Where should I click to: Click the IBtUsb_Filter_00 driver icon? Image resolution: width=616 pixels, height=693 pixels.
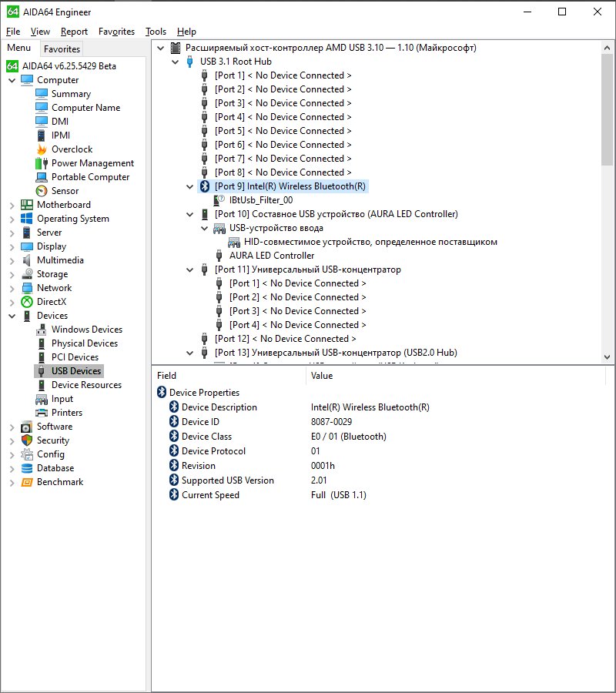click(219, 200)
